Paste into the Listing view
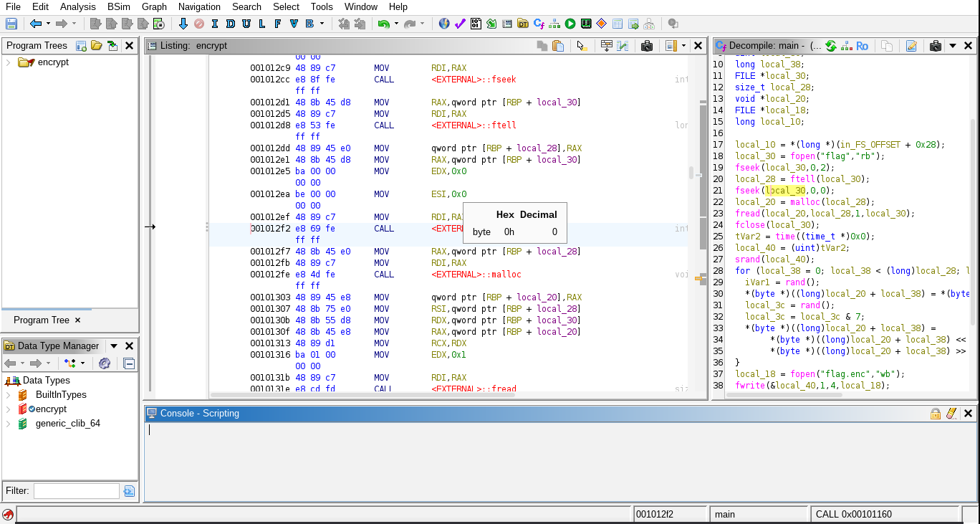The width and height of the screenshot is (980, 524). 559,45
